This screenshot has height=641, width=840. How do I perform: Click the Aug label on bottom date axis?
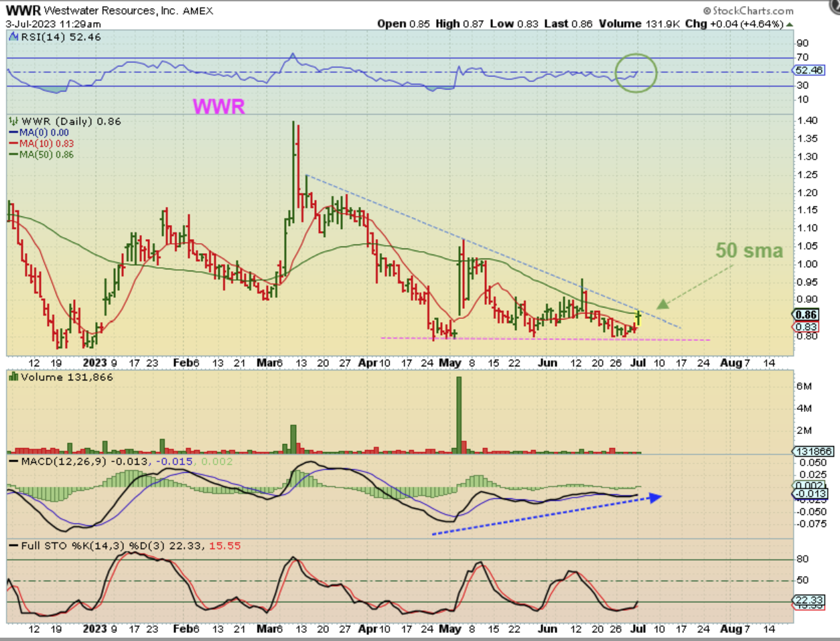[x=731, y=630]
